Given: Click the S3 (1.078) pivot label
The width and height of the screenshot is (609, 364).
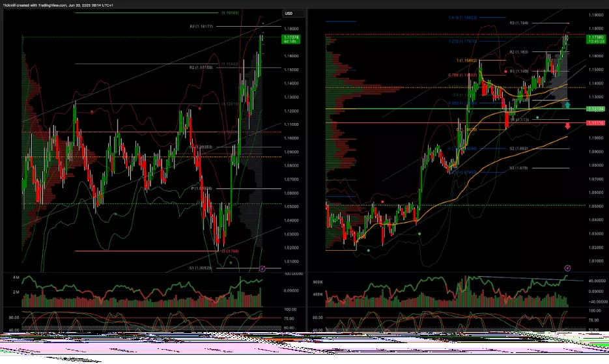Looking at the screenshot, I should [518, 168].
